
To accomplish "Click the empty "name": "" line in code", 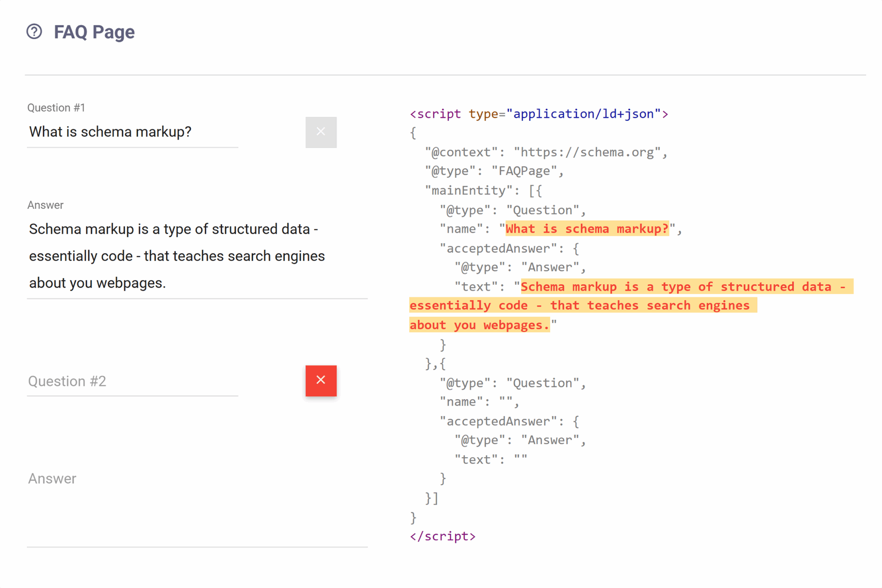I will [479, 402].
